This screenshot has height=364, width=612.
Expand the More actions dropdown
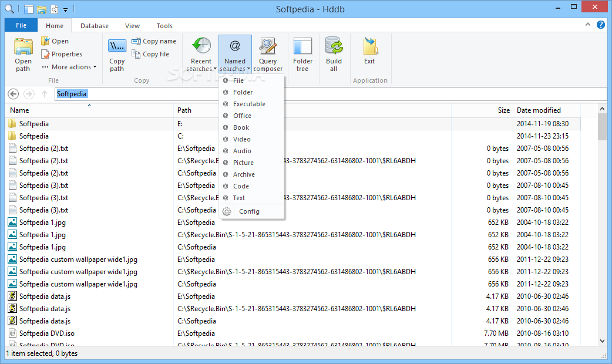tap(69, 67)
